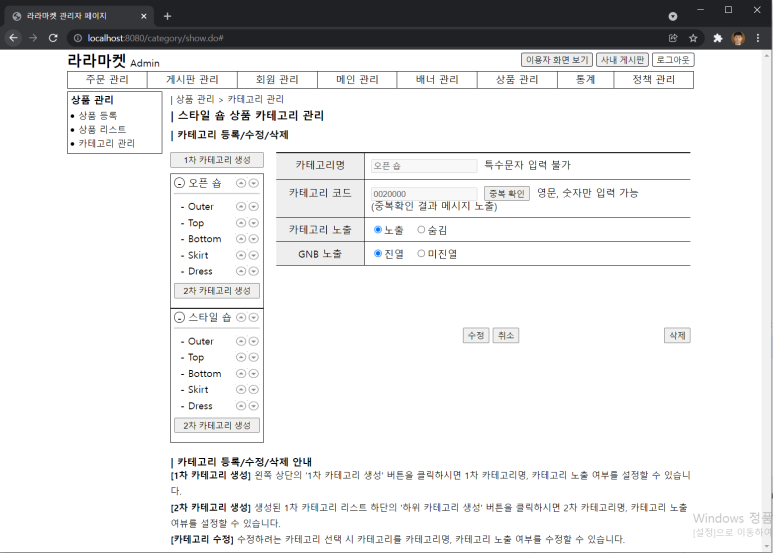The width and height of the screenshot is (773, 553).
Task: Move the 오픈 숍 category up
Action: click(x=241, y=183)
